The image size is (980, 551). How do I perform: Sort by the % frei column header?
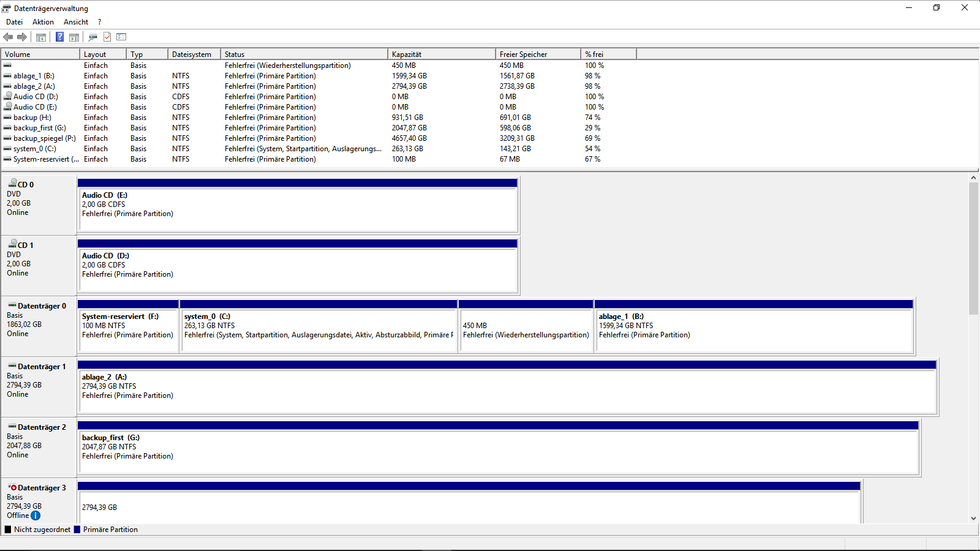pos(609,54)
